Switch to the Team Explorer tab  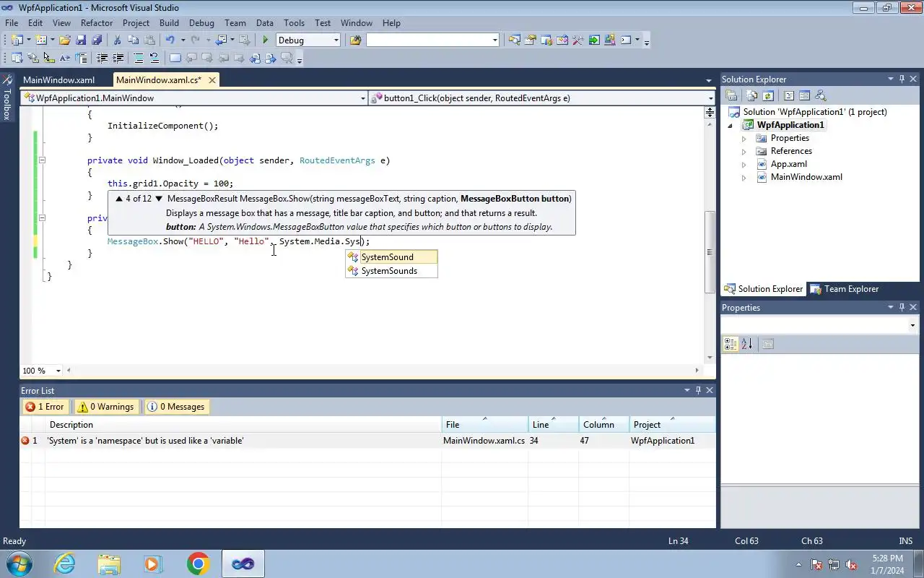pos(844,289)
